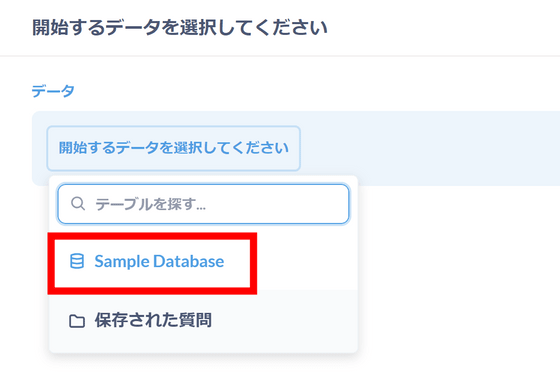Click the database cylinder icon beside Sample Database
This screenshot has height=387, width=560.
pyautogui.click(x=77, y=261)
